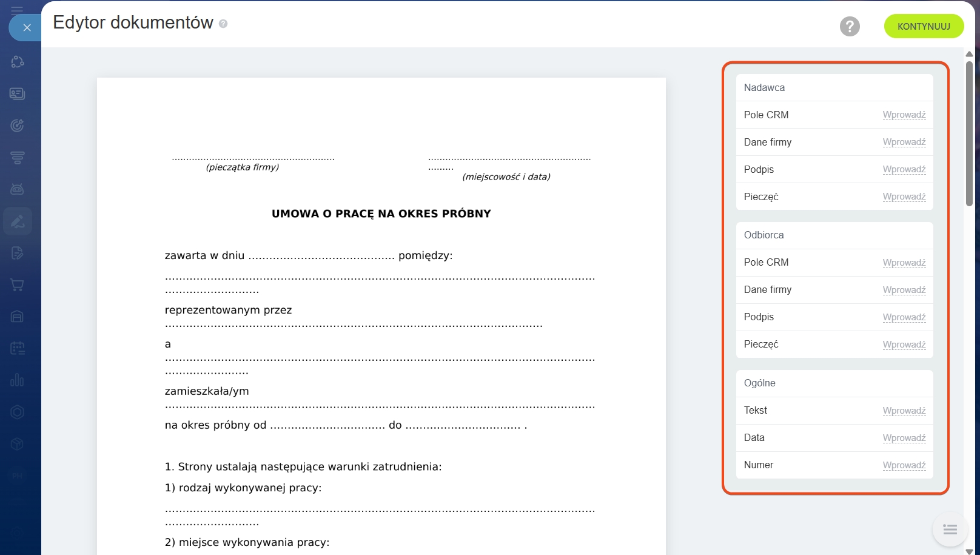Select the target goals icon in sidebar
Screen dimensions: 980x555
tap(17, 126)
